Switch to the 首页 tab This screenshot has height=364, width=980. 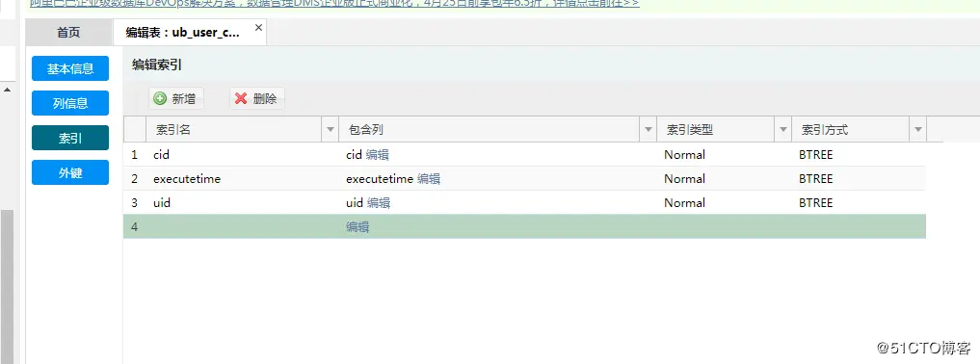[x=68, y=33]
